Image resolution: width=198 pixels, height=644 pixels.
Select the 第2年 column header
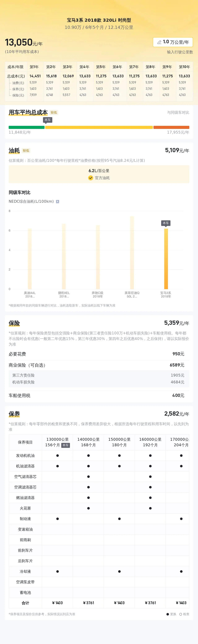(51, 67)
